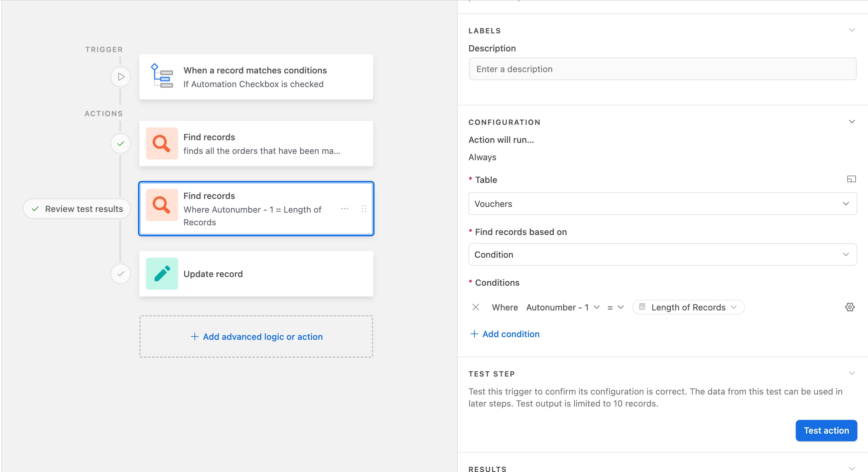Open the Vouchers table dropdown
Viewport: 868px width, 472px height.
coord(662,204)
